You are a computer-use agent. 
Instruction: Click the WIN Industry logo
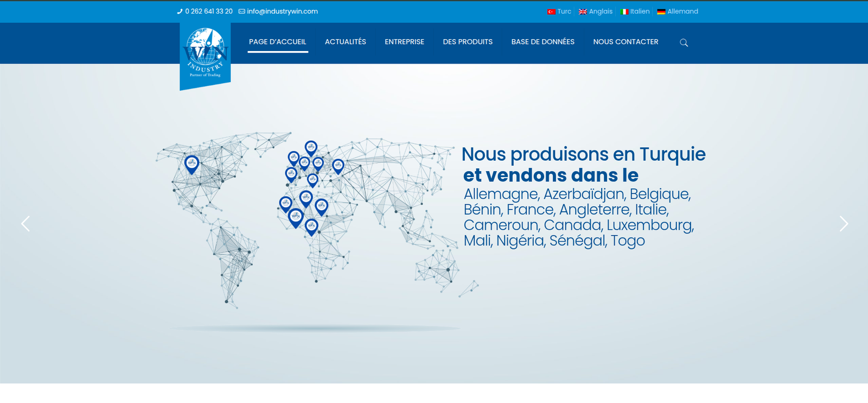pyautogui.click(x=205, y=56)
